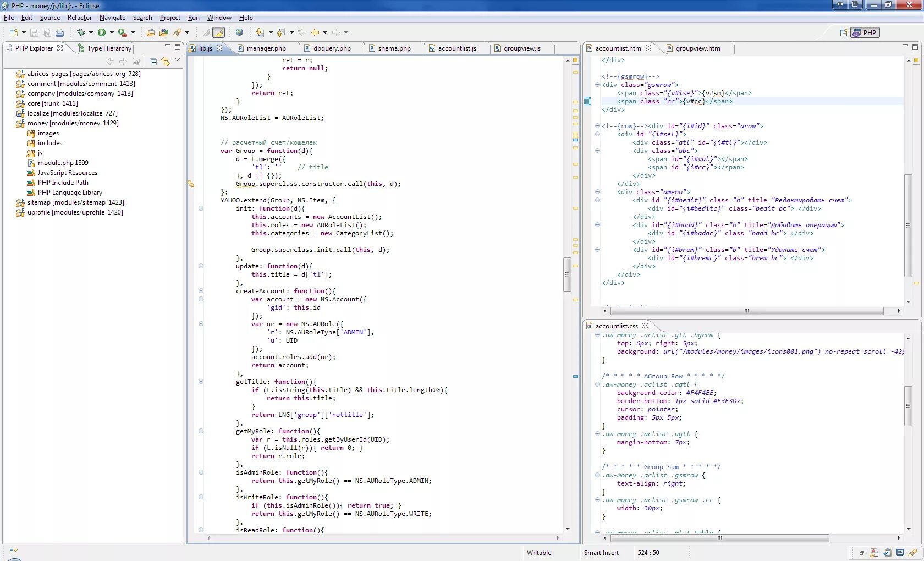
Task: Close the lib.js editor tab
Action: (x=219, y=48)
